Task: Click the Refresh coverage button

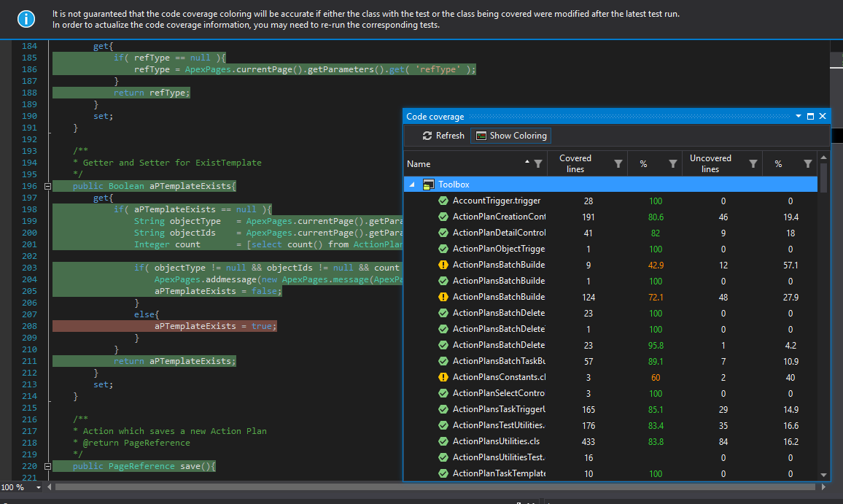Action: (x=443, y=136)
